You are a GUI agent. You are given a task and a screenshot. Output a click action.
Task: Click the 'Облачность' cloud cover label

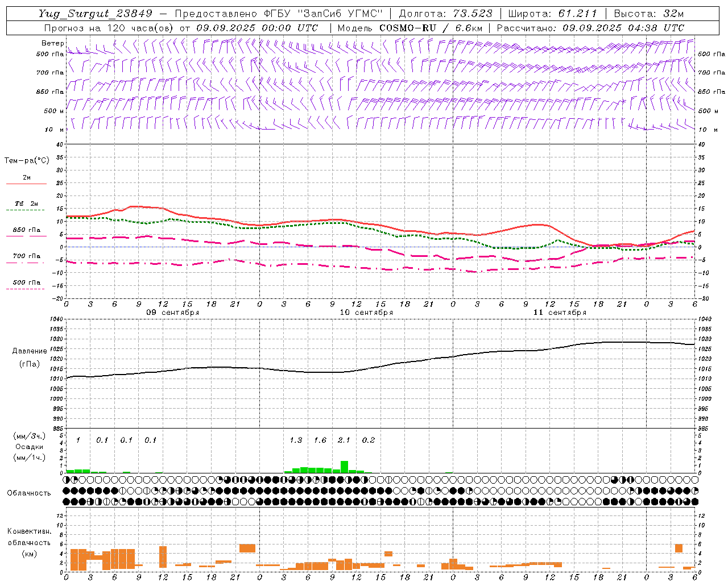pyautogui.click(x=29, y=493)
